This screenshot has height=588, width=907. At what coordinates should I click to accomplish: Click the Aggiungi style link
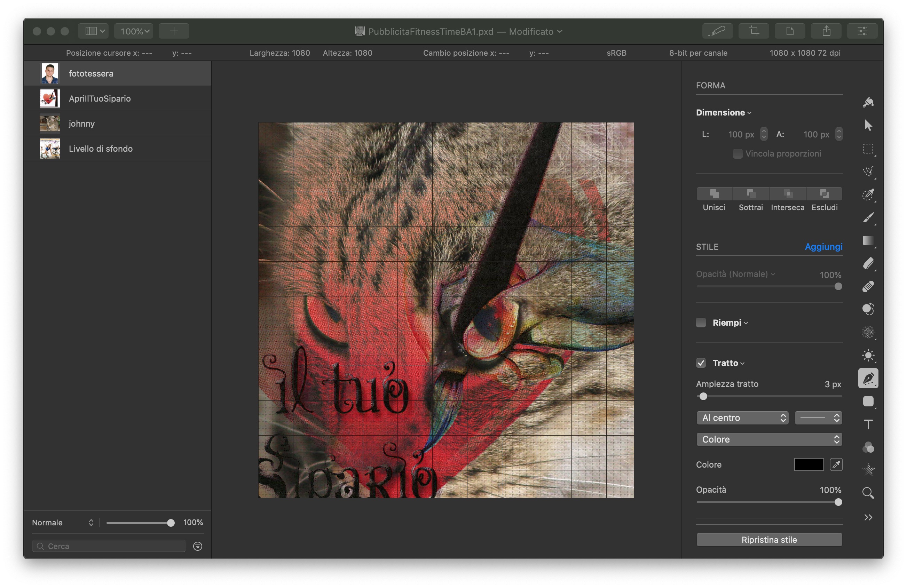pyautogui.click(x=823, y=247)
